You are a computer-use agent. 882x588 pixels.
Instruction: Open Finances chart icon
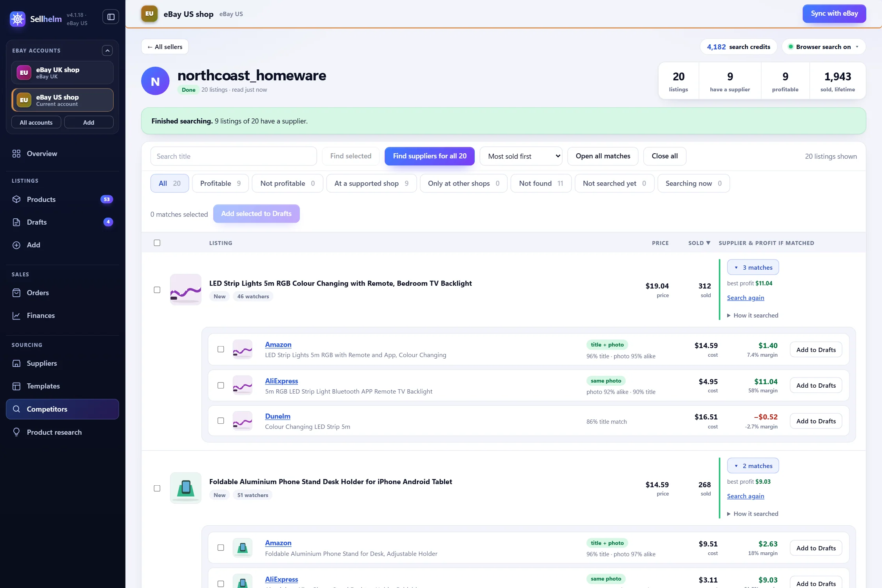(16, 316)
